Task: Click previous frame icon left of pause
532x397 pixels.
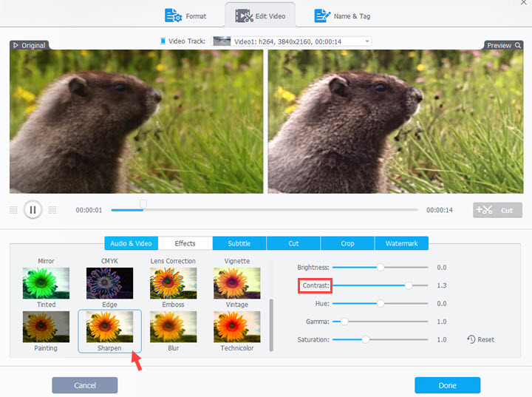Action: coord(13,210)
